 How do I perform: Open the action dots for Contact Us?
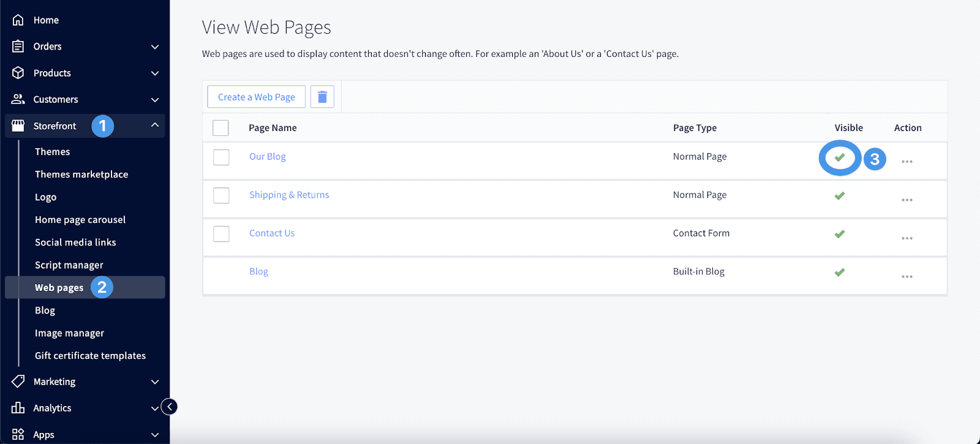click(907, 238)
